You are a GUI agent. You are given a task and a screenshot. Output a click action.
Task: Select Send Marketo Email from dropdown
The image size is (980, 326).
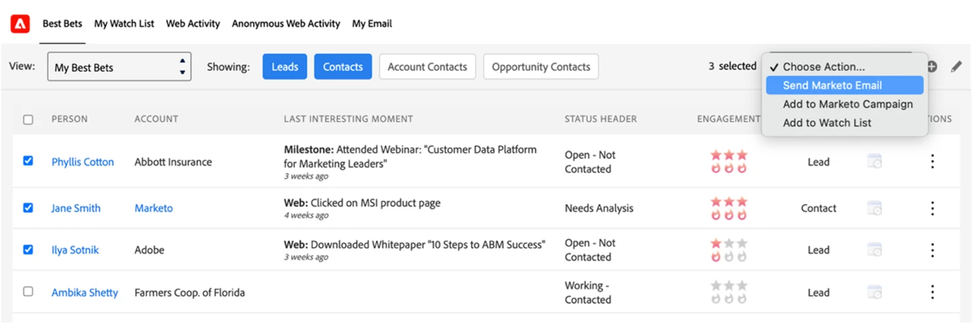click(x=832, y=85)
